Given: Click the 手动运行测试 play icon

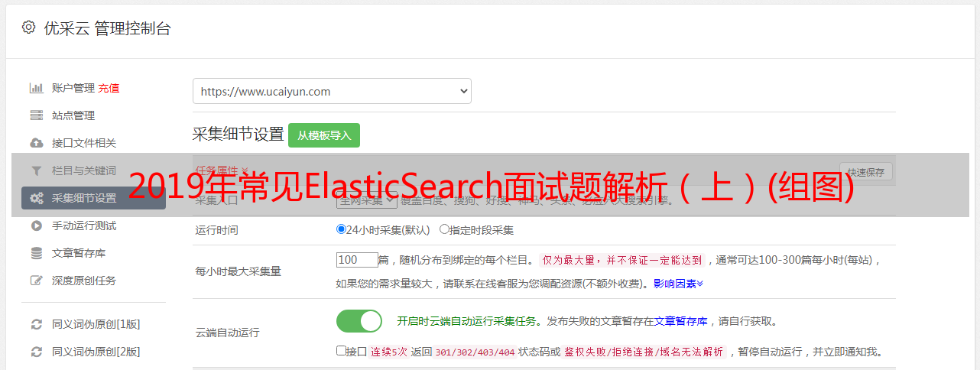Looking at the screenshot, I should pyautogui.click(x=36, y=226).
